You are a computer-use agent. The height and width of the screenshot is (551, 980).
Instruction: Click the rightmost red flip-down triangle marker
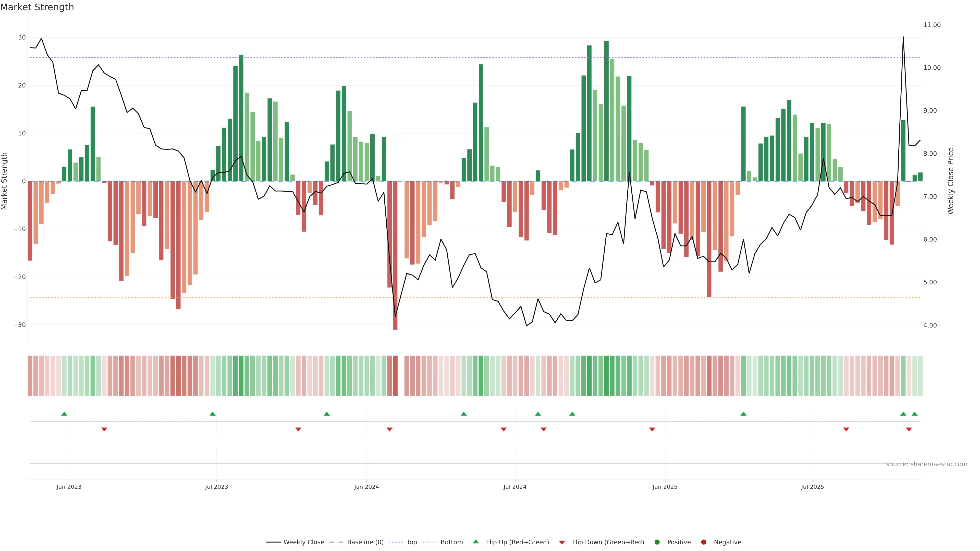909,429
